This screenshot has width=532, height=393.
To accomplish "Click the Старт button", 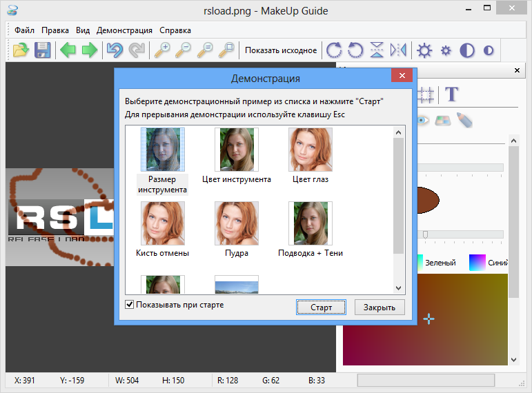I will pyautogui.click(x=321, y=308).
